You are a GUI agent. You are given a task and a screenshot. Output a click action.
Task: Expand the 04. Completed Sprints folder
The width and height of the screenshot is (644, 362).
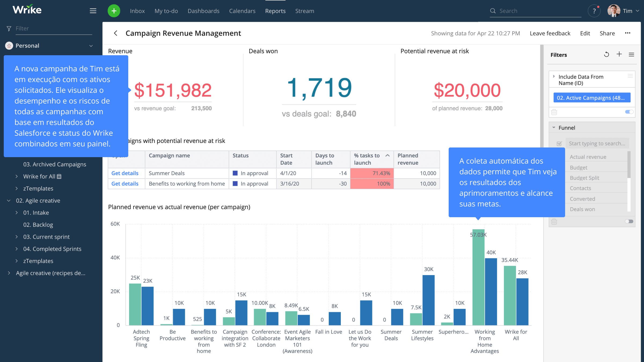[17, 249]
